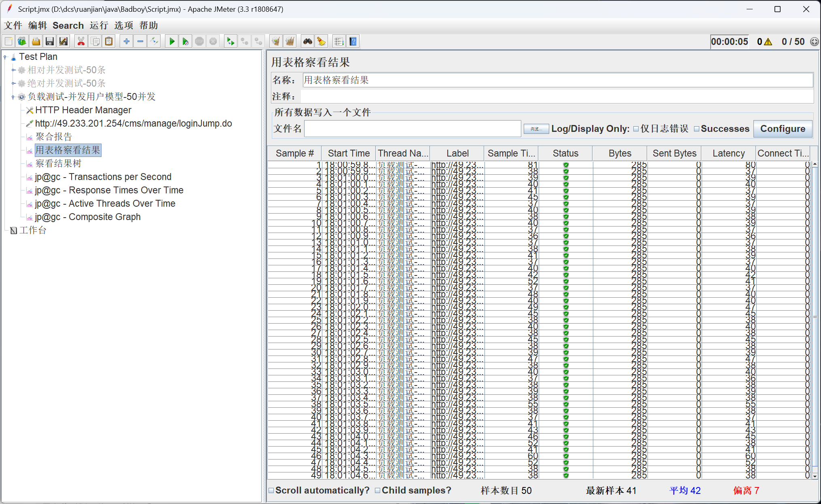Click the Cut scissors icon
The height and width of the screenshot is (504, 821).
(x=81, y=41)
